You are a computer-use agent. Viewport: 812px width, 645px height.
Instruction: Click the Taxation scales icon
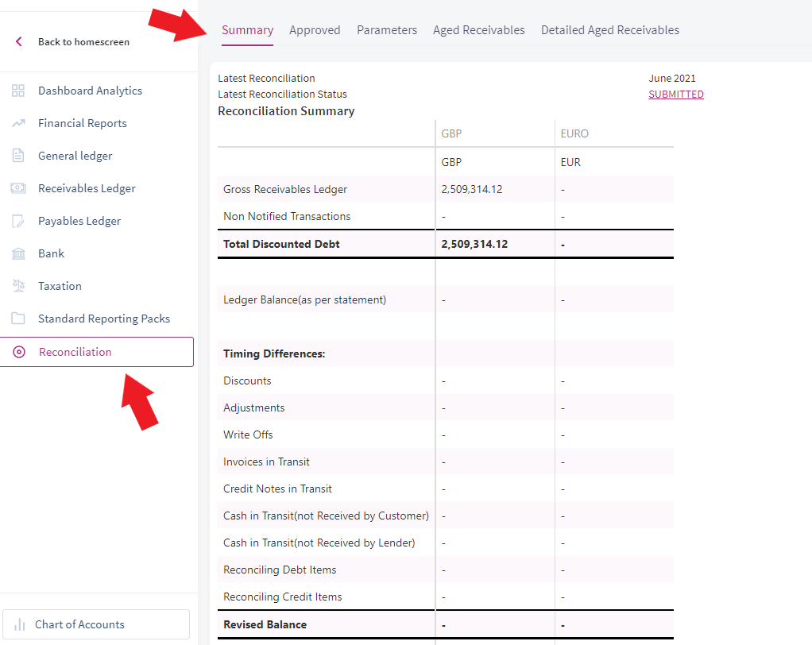[18, 286]
